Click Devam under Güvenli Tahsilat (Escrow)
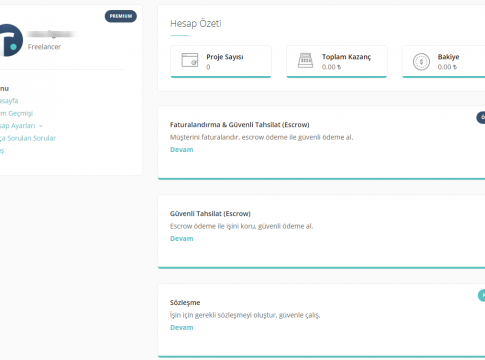The height and width of the screenshot is (360, 485). pos(182,239)
